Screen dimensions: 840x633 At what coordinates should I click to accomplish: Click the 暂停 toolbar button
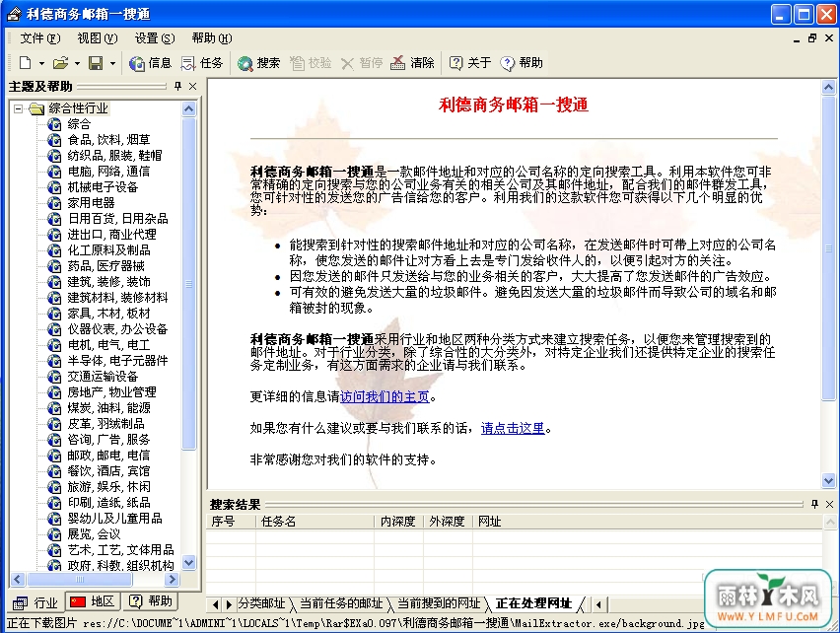pos(362,63)
